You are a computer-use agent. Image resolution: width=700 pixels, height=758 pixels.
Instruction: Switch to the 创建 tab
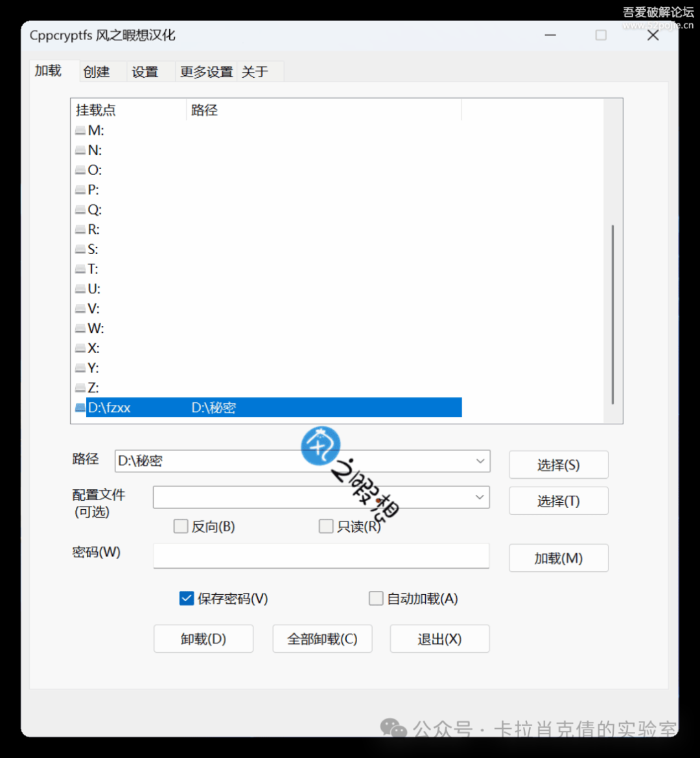[x=97, y=72]
